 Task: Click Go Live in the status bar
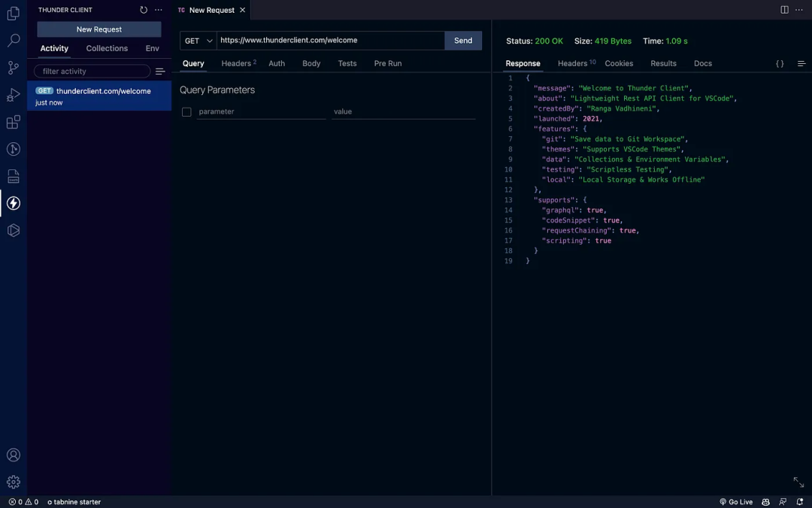736,501
